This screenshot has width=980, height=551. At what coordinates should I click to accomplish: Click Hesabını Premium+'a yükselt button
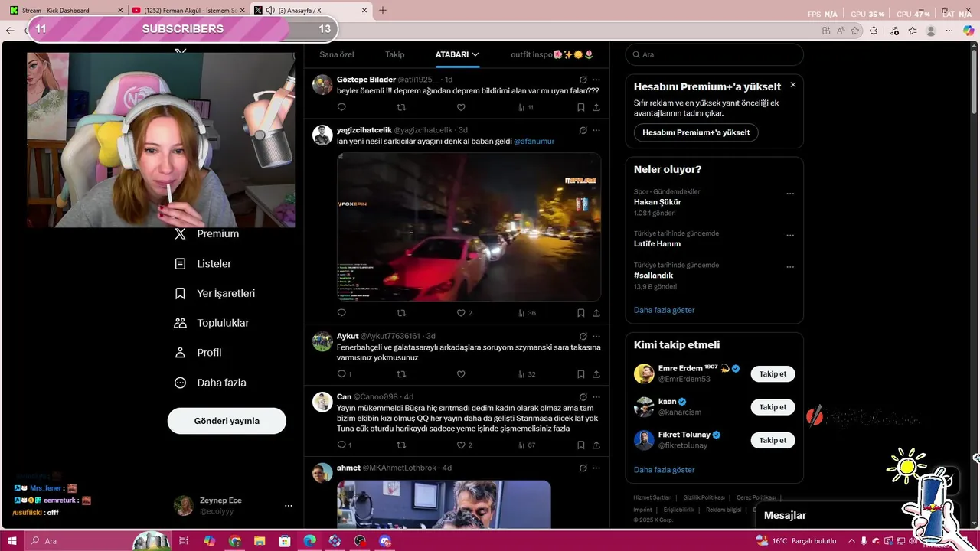point(696,132)
